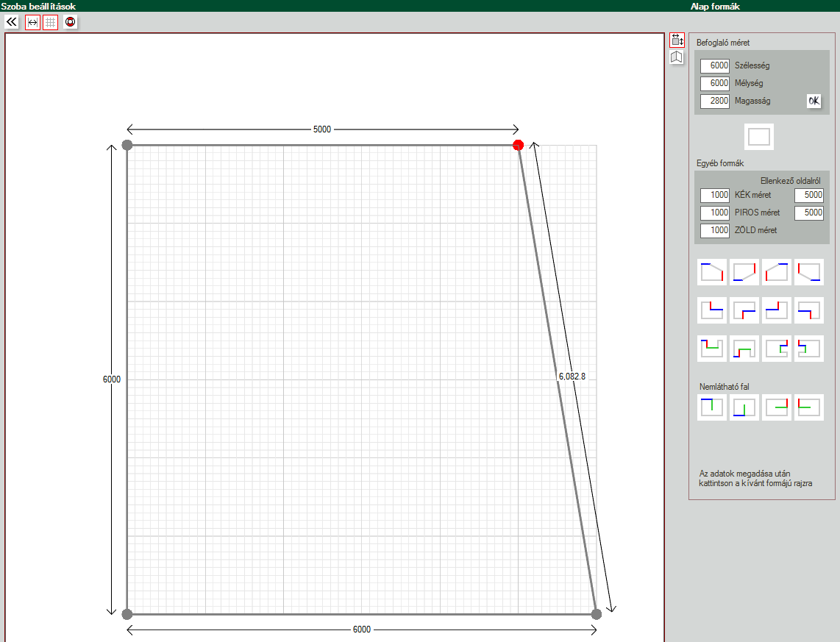Choose the top-left cut corner shape
The height and width of the screenshot is (642, 840).
click(x=777, y=272)
